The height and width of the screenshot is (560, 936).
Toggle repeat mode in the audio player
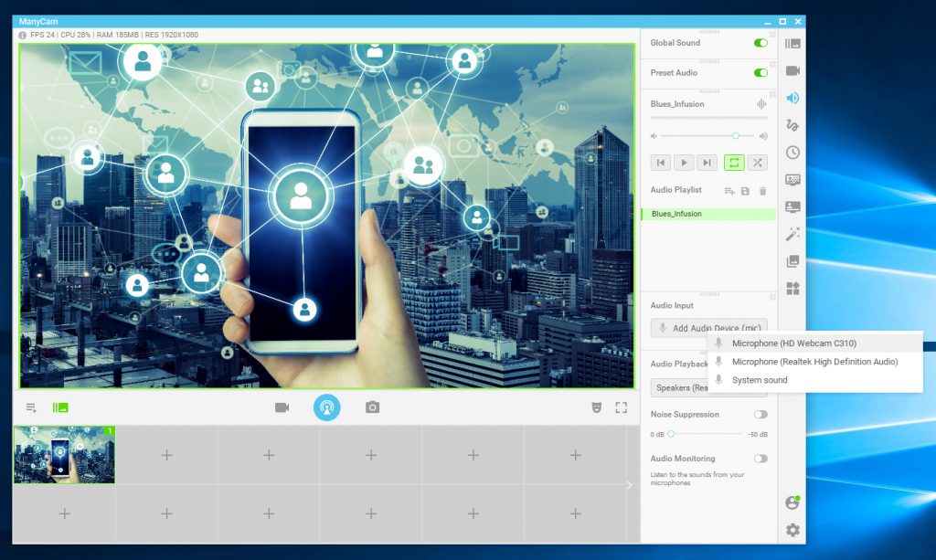(734, 162)
